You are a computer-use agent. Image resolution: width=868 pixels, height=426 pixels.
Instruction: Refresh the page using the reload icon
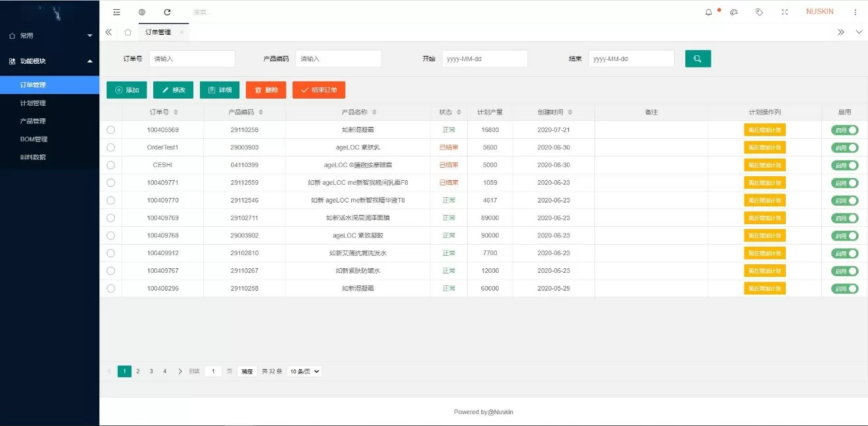pyautogui.click(x=167, y=12)
